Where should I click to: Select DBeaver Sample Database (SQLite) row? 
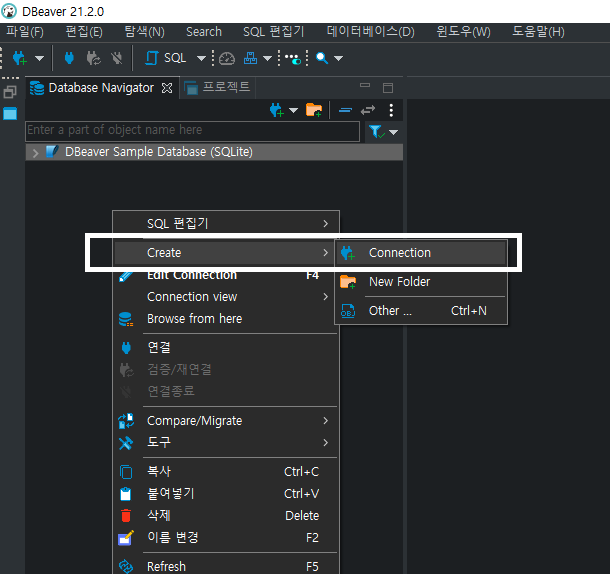pyautogui.click(x=214, y=152)
